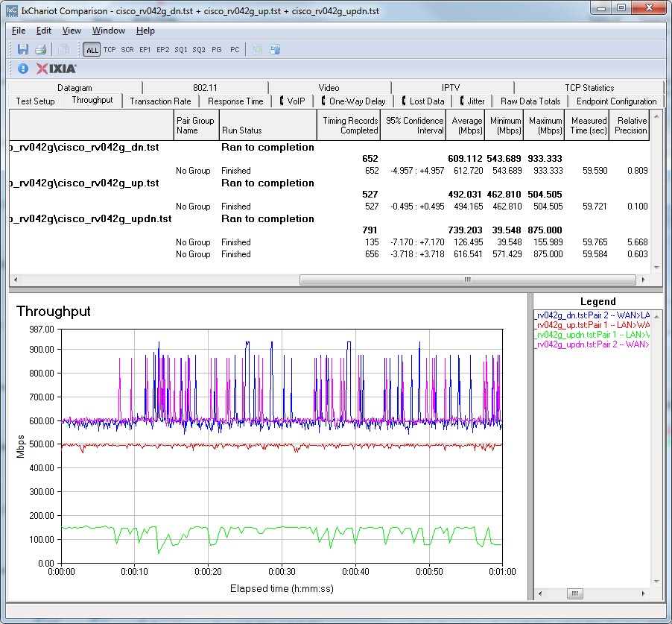Select the PC filter button
The width and height of the screenshot is (672, 624).
[235, 50]
